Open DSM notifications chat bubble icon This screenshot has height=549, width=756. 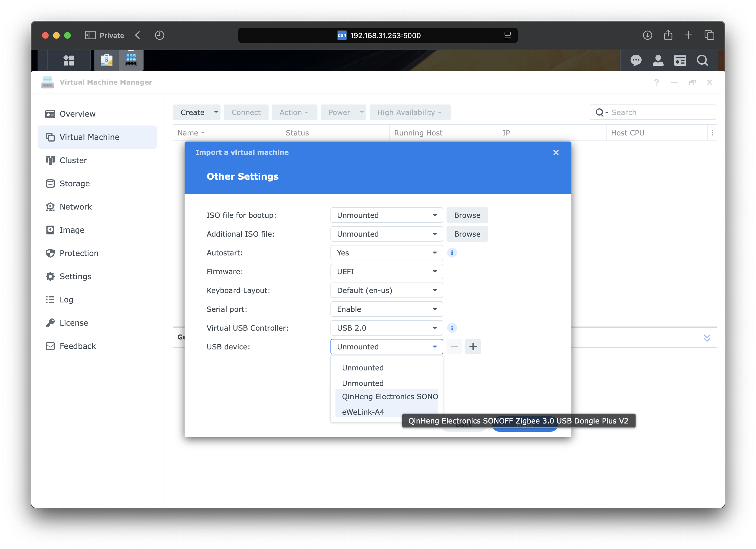point(636,60)
